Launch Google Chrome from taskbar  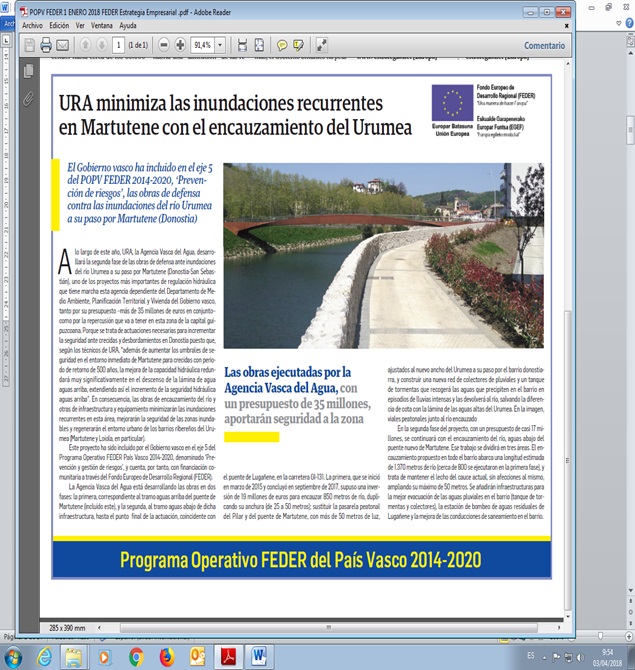[136, 657]
